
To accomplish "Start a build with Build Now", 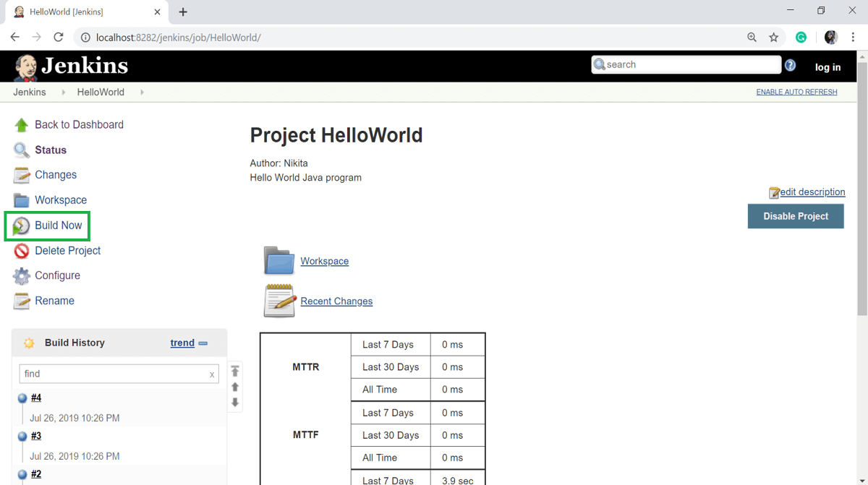I will click(59, 226).
